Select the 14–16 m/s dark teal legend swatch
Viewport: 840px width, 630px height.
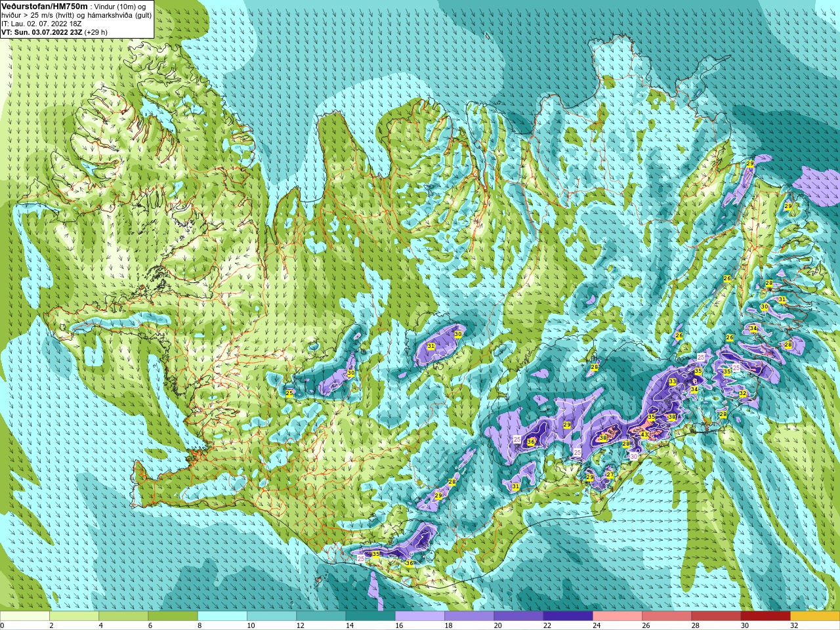[371, 616]
